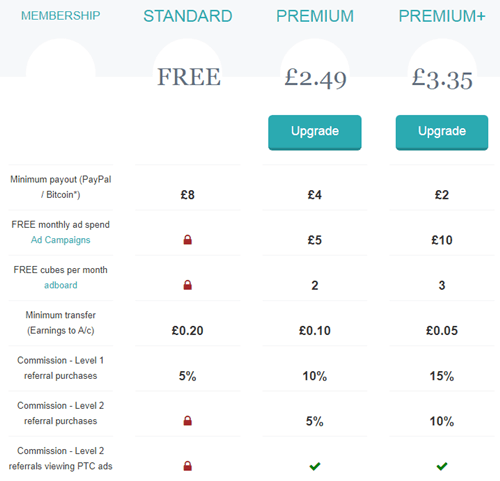Viewport: 500px width, 481px height.
Task: Click the £2.49 Premium price
Action: click(315, 79)
